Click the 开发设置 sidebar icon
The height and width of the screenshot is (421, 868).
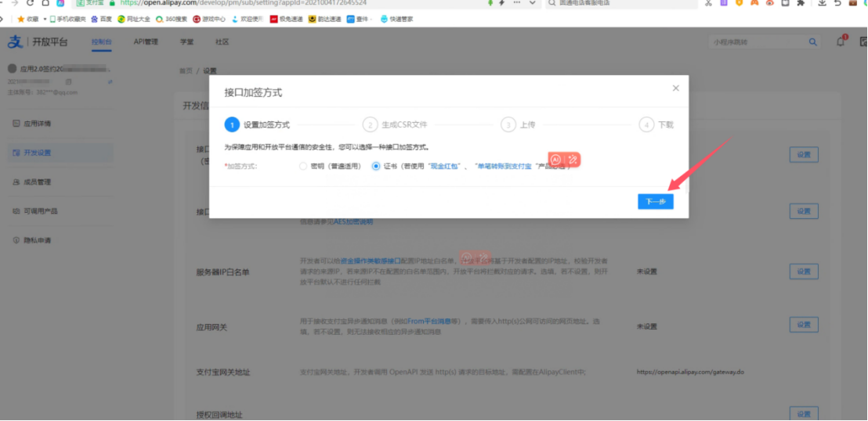[x=16, y=153]
